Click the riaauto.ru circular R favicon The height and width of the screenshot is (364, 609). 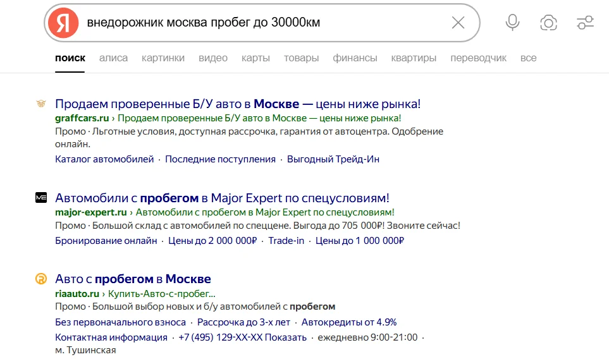coord(40,278)
